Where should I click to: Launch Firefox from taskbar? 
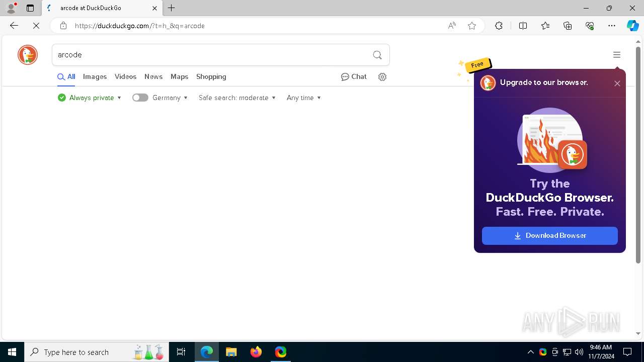(x=256, y=352)
